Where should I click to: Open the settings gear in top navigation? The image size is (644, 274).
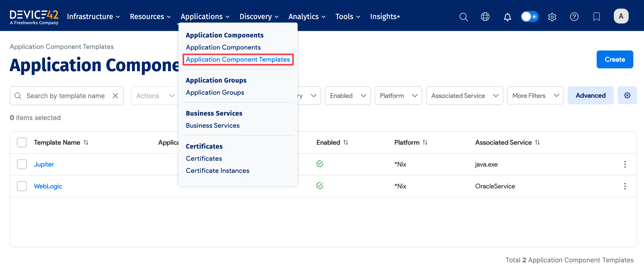tap(552, 17)
